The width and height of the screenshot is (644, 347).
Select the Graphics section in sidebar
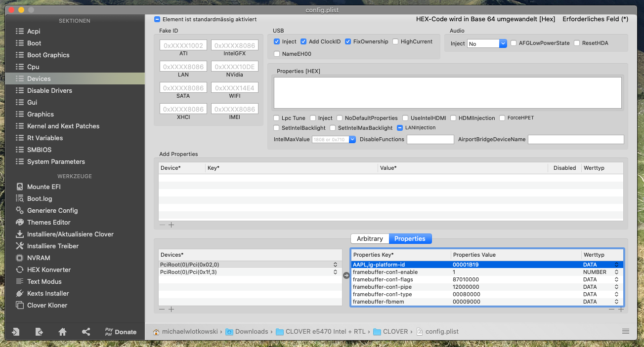41,114
